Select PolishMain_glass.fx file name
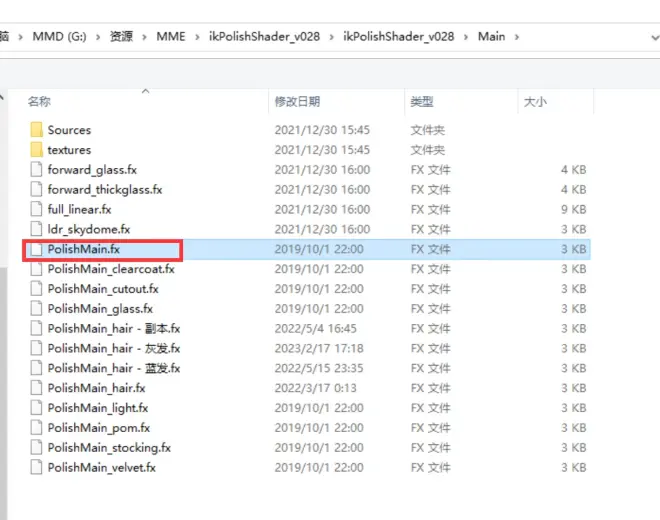 (100, 309)
